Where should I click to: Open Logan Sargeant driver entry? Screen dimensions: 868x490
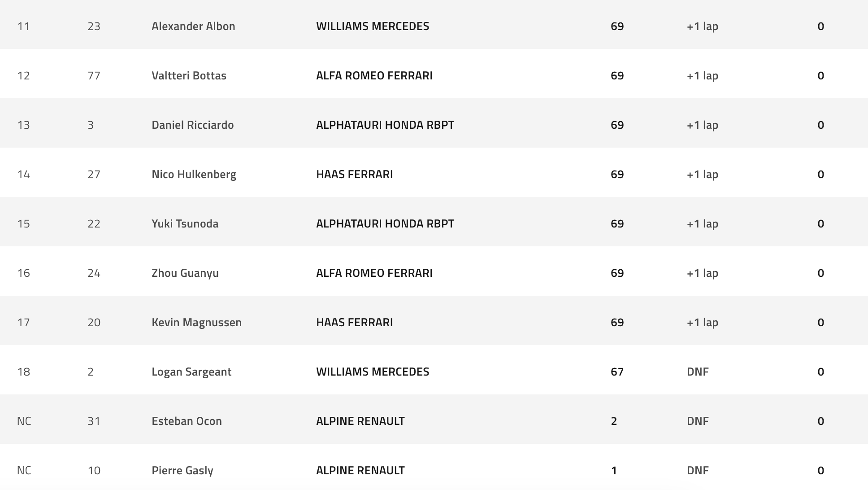[x=191, y=372]
